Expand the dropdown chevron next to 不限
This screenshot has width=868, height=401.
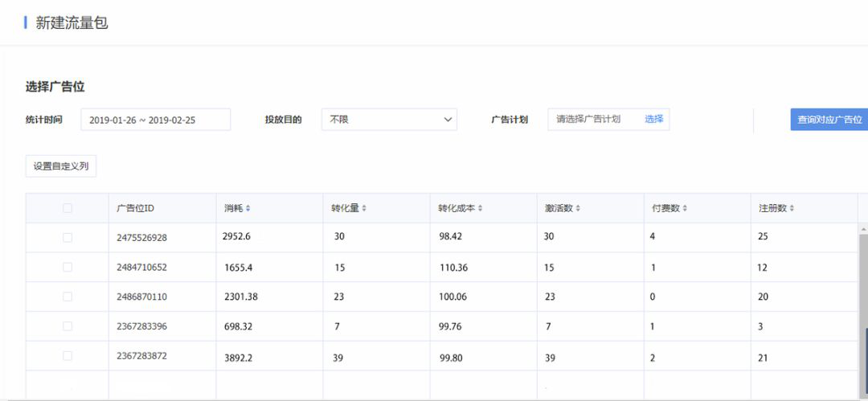[448, 120]
